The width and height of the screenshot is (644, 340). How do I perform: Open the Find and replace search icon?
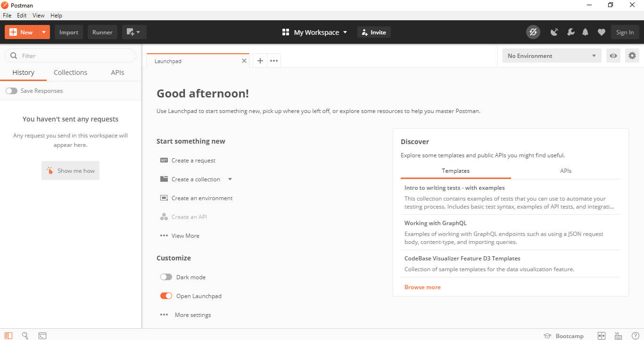25,335
